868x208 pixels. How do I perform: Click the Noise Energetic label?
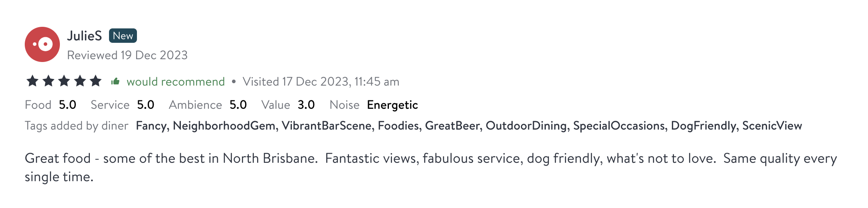(374, 105)
